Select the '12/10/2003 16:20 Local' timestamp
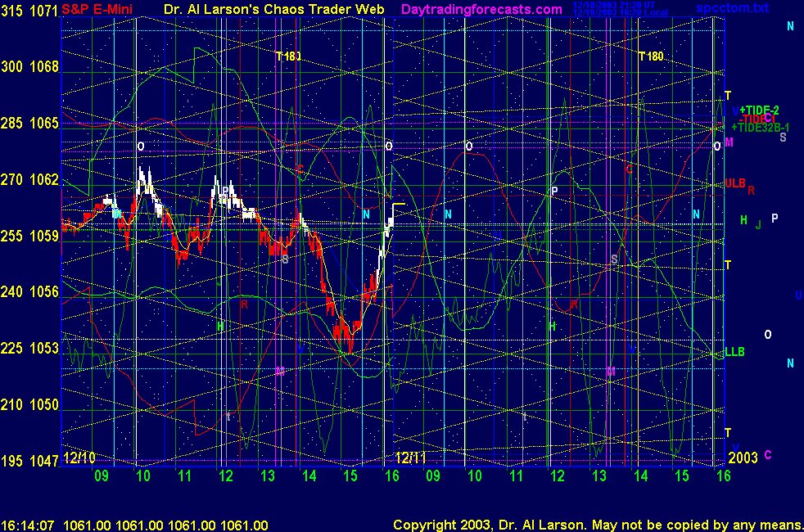Viewport: 804px width, 532px height. click(x=621, y=12)
